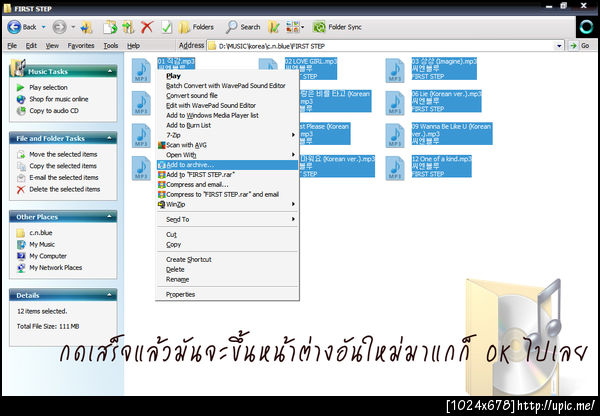Open the c.n.blue folder link
Image resolution: width=600 pixels, height=416 pixels.
(x=41, y=233)
